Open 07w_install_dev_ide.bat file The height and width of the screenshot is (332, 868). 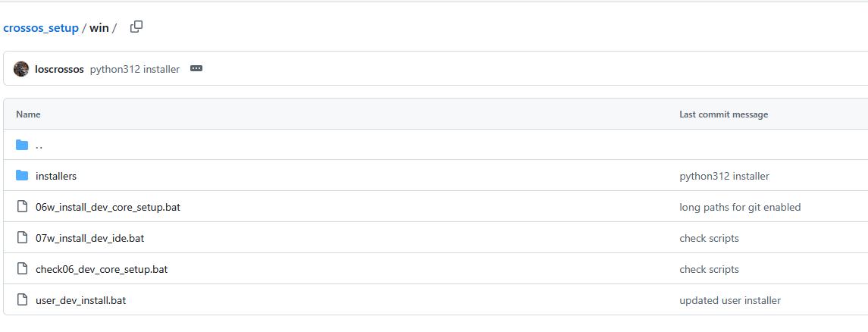(89, 238)
